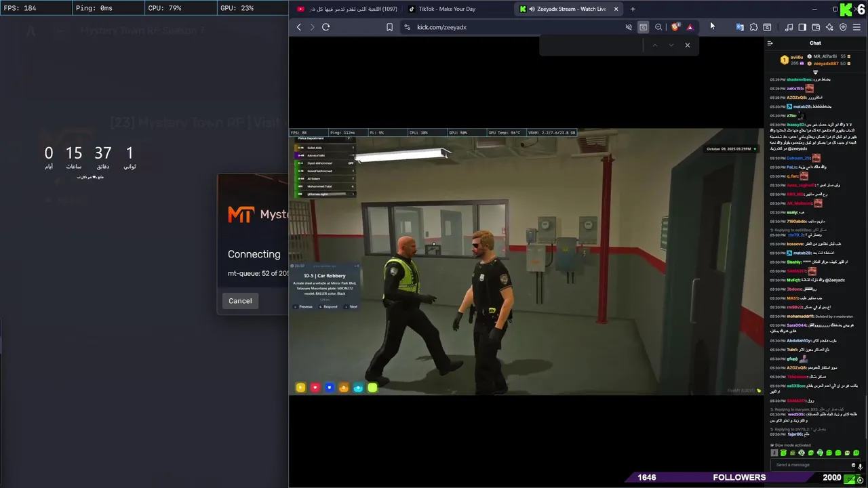The image size is (868, 488).
Task: Click username kosoove in chat
Action: coord(795,244)
